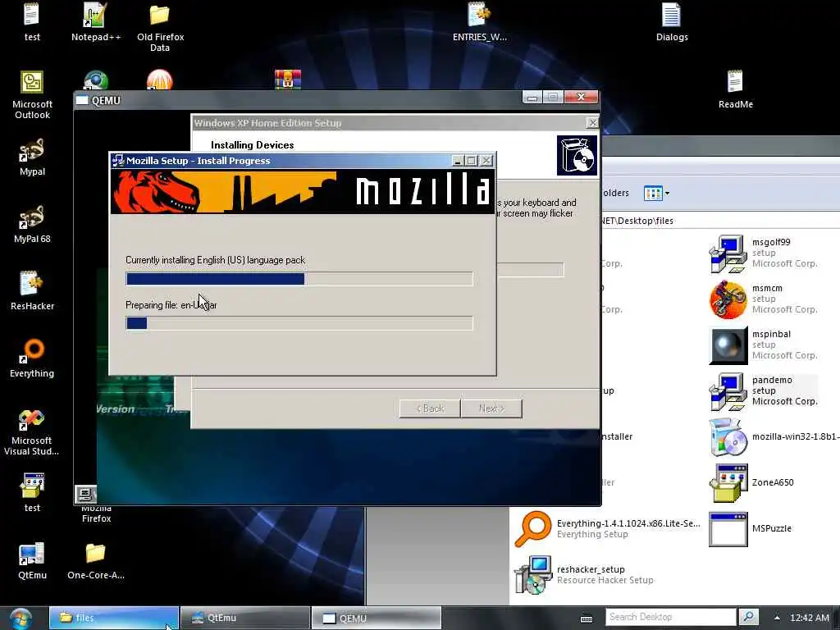Click the "Installing Devices" heading text

253,145
